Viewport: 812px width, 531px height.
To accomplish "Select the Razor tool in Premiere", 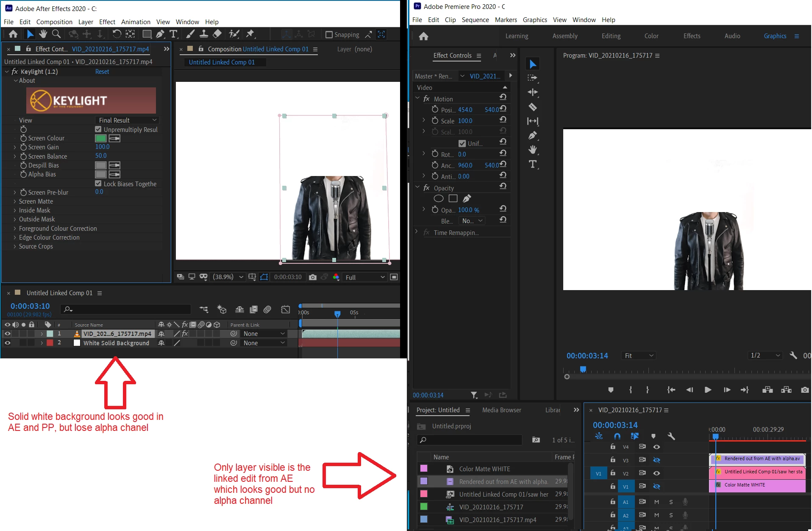I will point(533,107).
